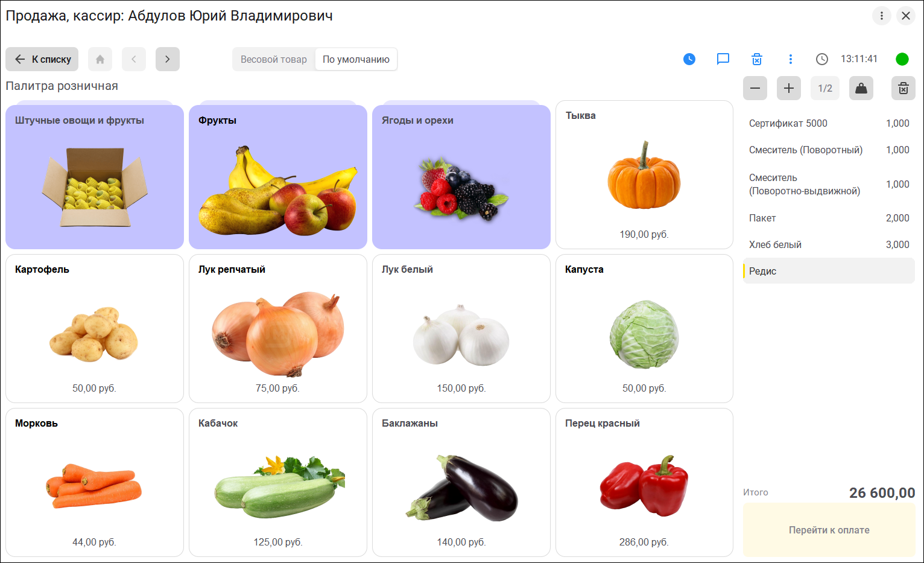Delete selected line with gray trash icon
The width and height of the screenshot is (924, 563).
point(903,88)
